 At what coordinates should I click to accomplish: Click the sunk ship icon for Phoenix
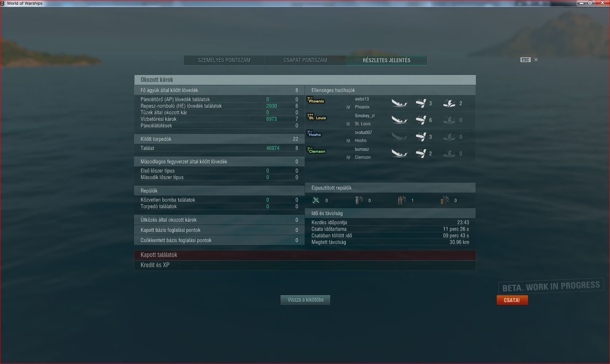[399, 103]
